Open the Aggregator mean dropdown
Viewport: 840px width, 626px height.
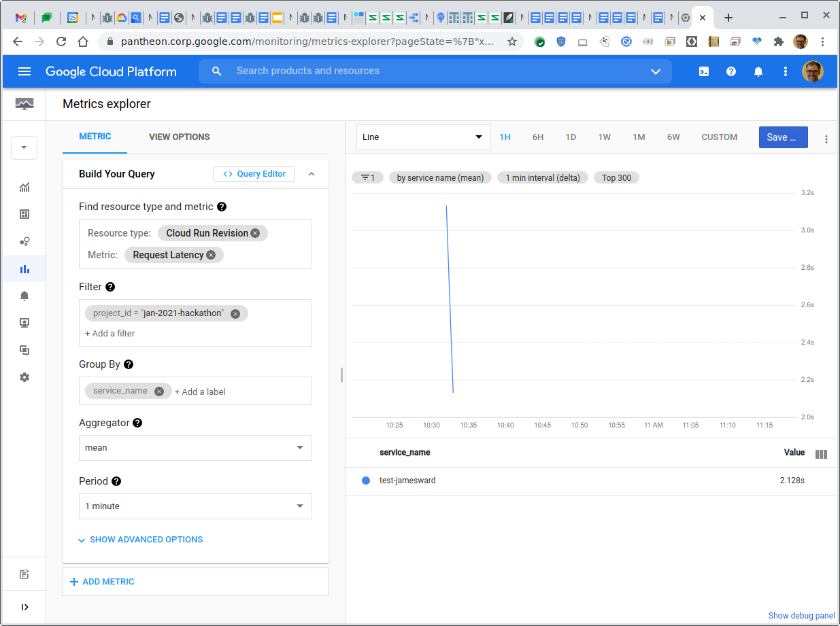[x=195, y=448]
